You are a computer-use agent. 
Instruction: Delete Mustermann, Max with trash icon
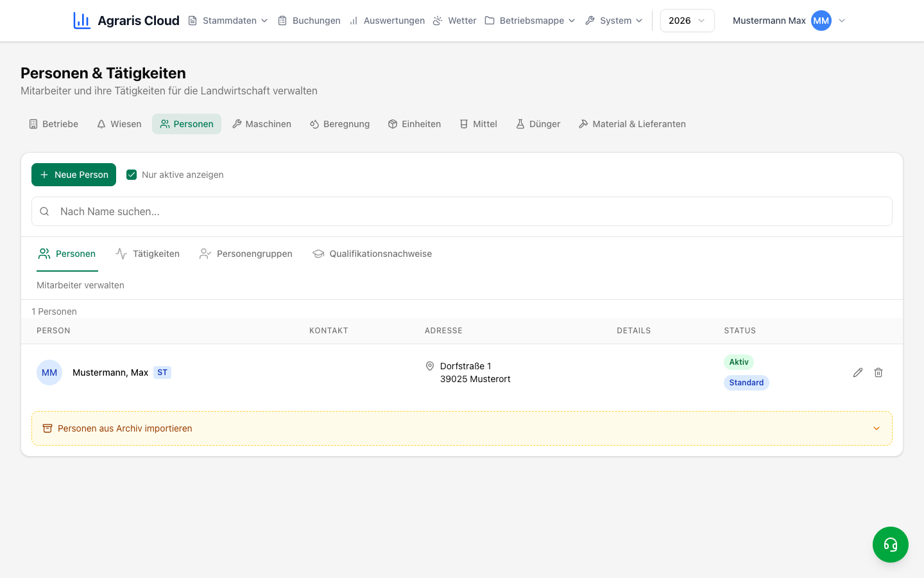click(878, 372)
